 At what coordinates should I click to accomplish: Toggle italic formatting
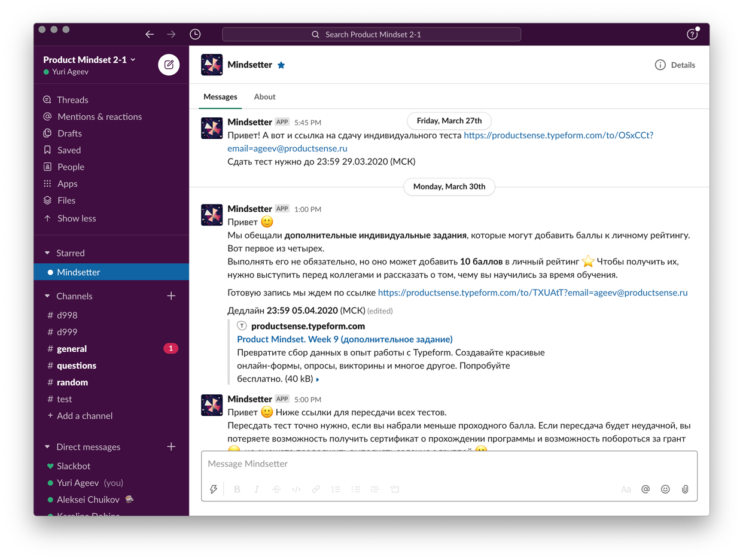(x=257, y=489)
